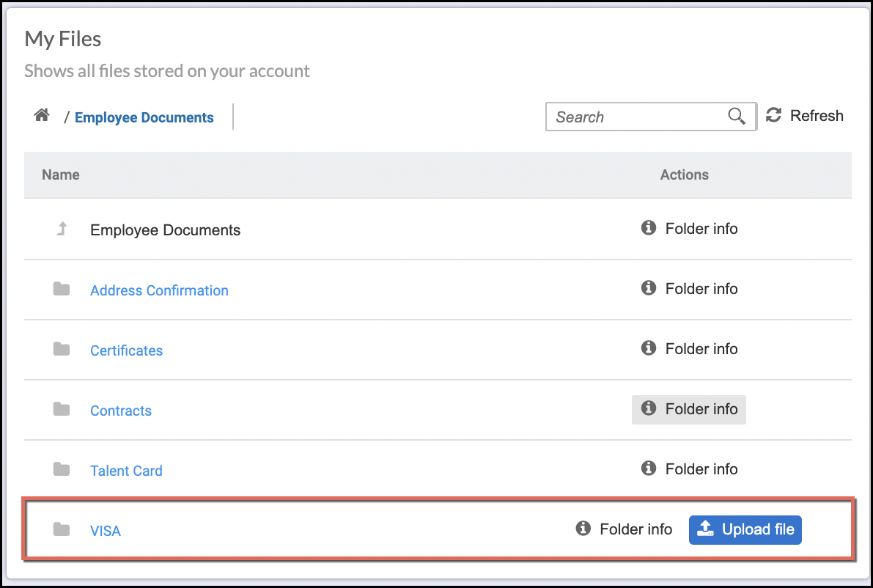
Task: Click the Address Confirmation folder icon
Action: (62, 290)
